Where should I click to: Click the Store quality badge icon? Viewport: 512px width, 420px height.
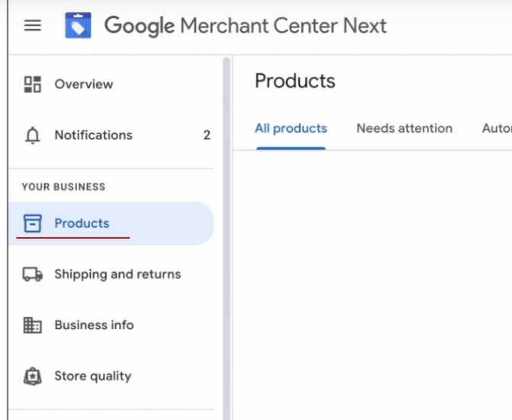coord(32,376)
